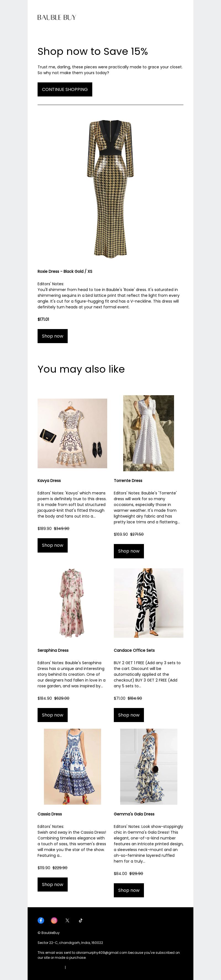Open the Candace Office Sets photo
221x980 pixels.
149,603
